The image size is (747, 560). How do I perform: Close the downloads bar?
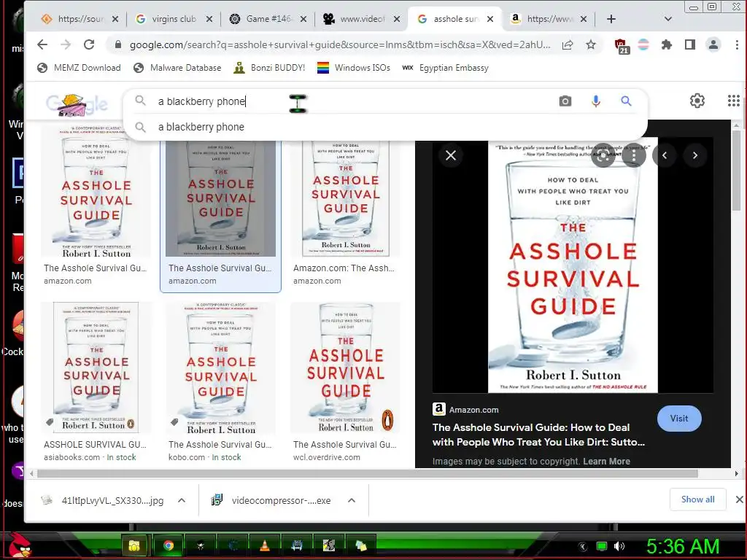tap(739, 499)
